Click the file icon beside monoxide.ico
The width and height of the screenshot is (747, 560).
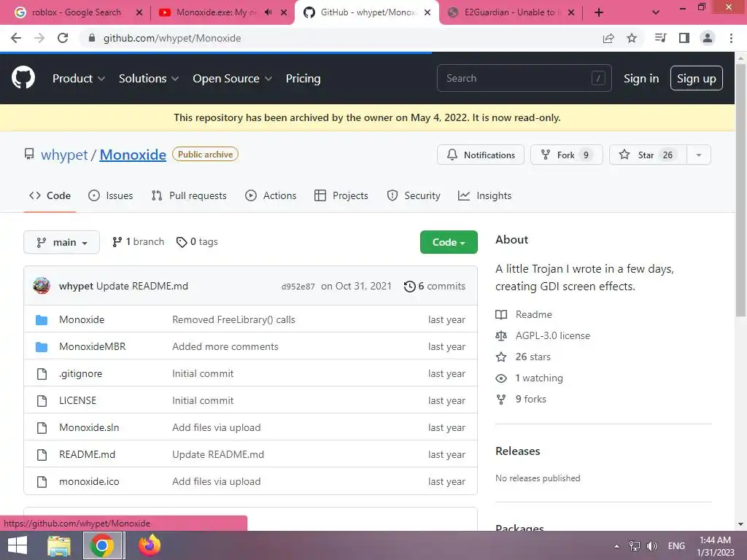click(x=42, y=482)
